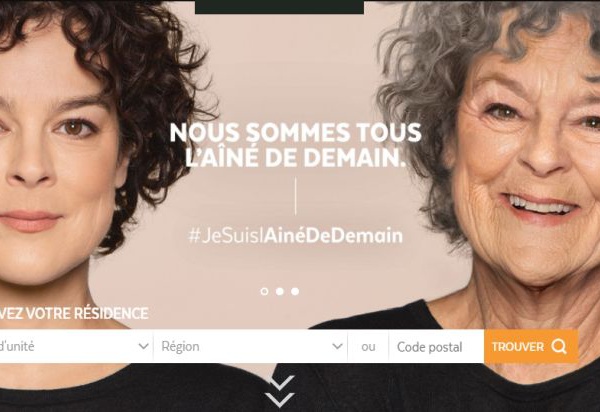This screenshot has width=600, height=412.
Task: Click the #JeSuislAinéDeDemain hashtag link
Action: click(295, 236)
